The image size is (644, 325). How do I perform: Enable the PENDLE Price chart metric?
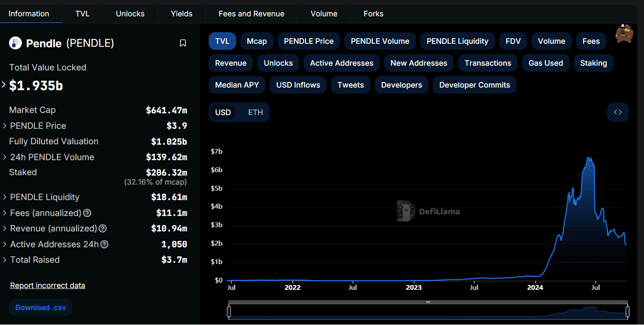[x=309, y=41]
